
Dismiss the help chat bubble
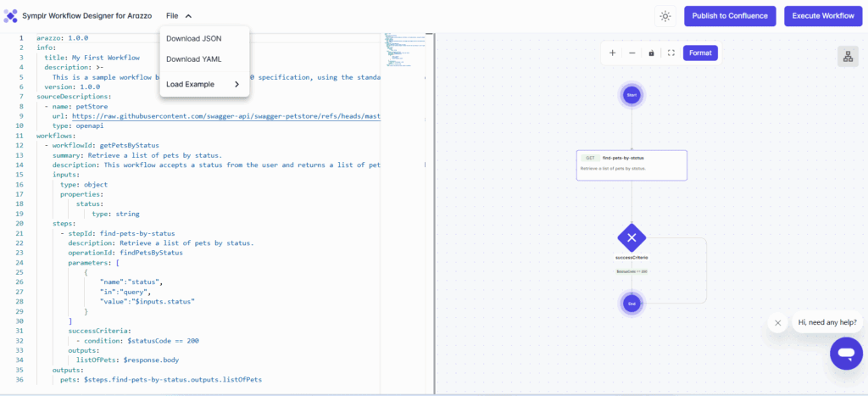778,323
